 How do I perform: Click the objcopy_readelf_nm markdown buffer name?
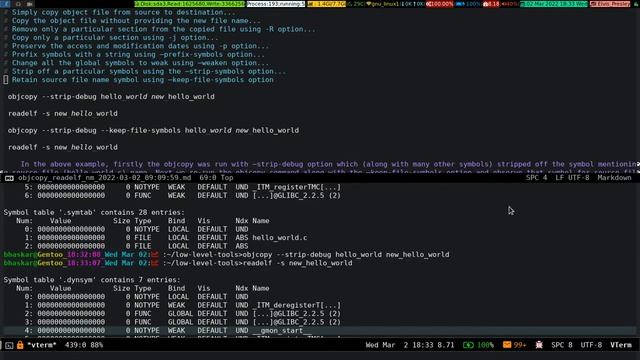coord(104,178)
